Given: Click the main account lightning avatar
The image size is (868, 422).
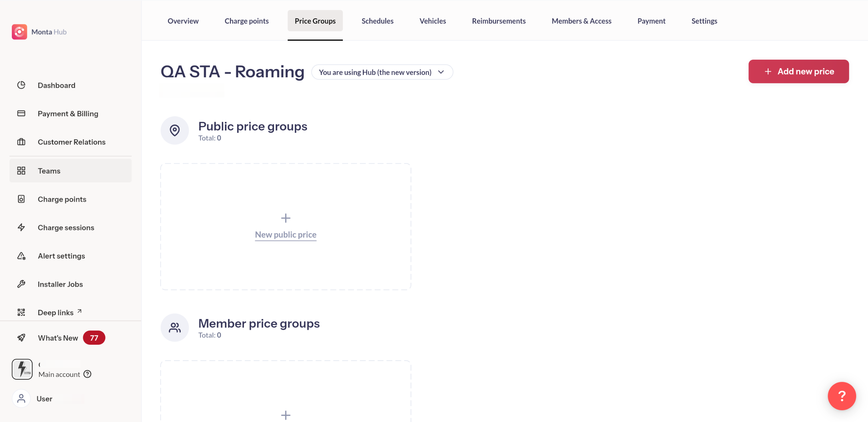Looking at the screenshot, I should coord(22,369).
